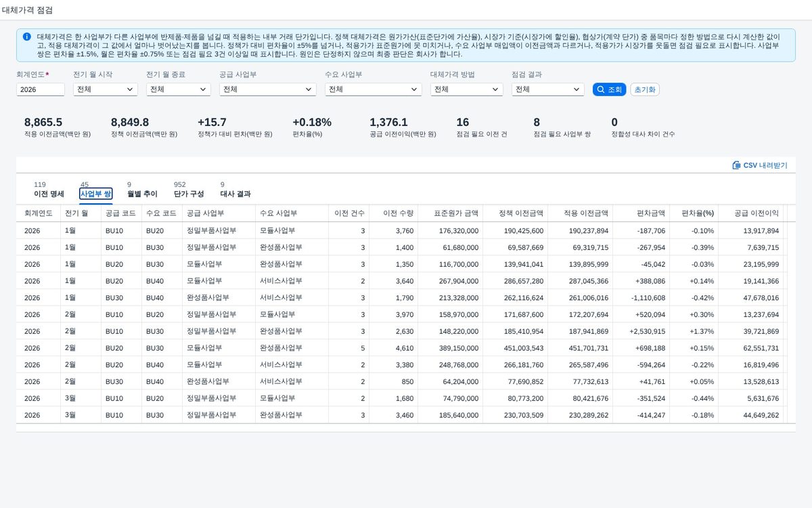The width and height of the screenshot is (812, 508).
Task: Click the magnifier icon on the 조회 button
Action: click(600, 89)
